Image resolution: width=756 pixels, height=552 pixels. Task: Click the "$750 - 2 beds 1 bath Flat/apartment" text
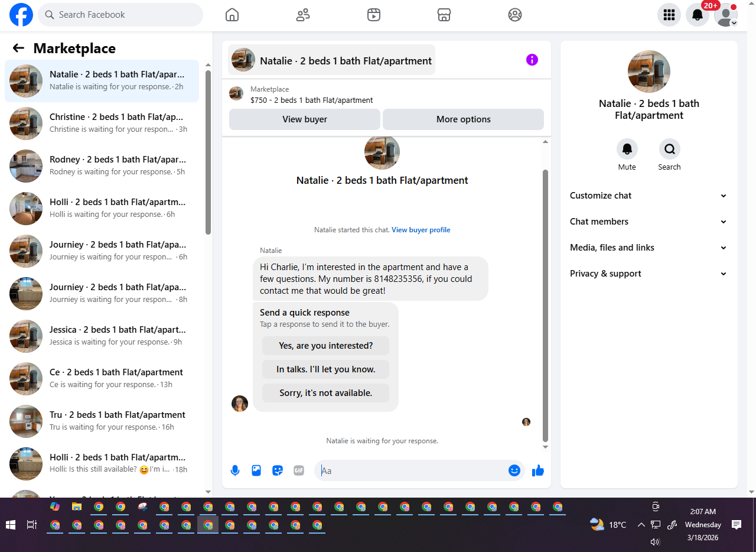312,100
